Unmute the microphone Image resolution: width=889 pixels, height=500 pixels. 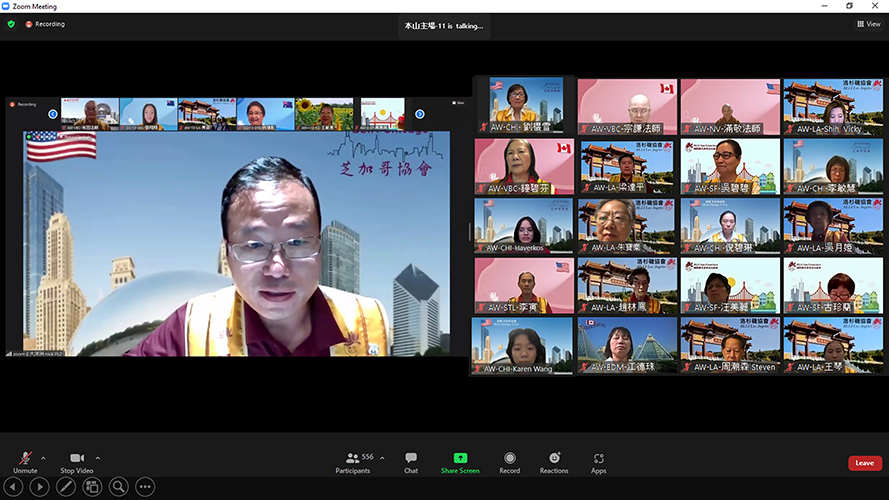(25, 461)
